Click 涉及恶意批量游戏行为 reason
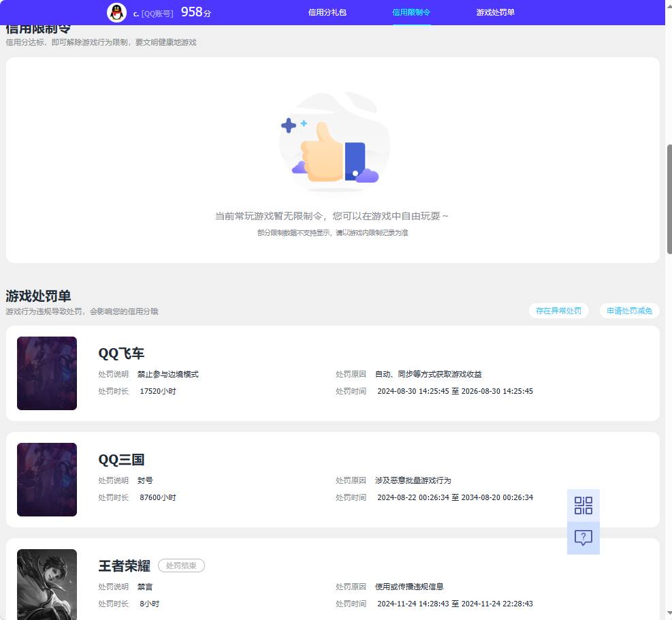The image size is (672, 620). [x=413, y=480]
